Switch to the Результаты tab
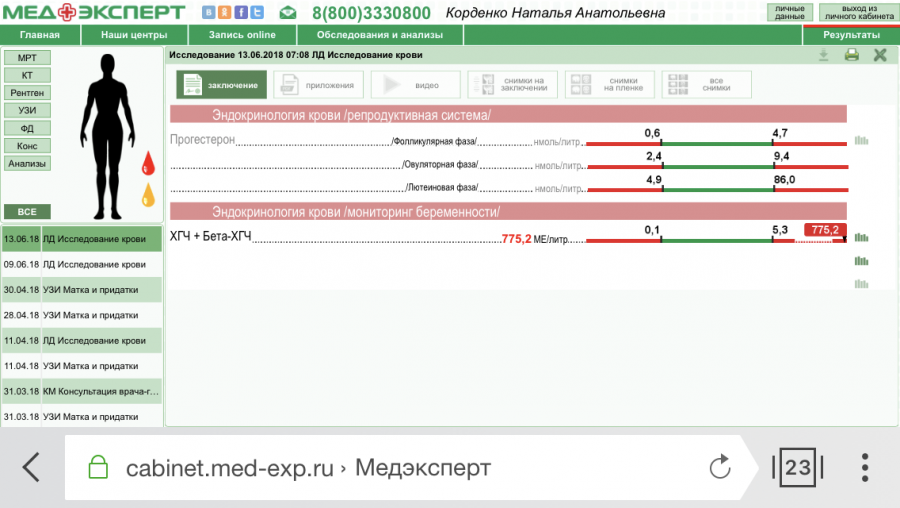The height and width of the screenshot is (508, 900). (851, 35)
